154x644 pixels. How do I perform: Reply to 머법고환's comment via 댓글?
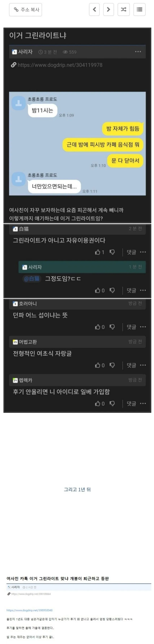[131, 366]
